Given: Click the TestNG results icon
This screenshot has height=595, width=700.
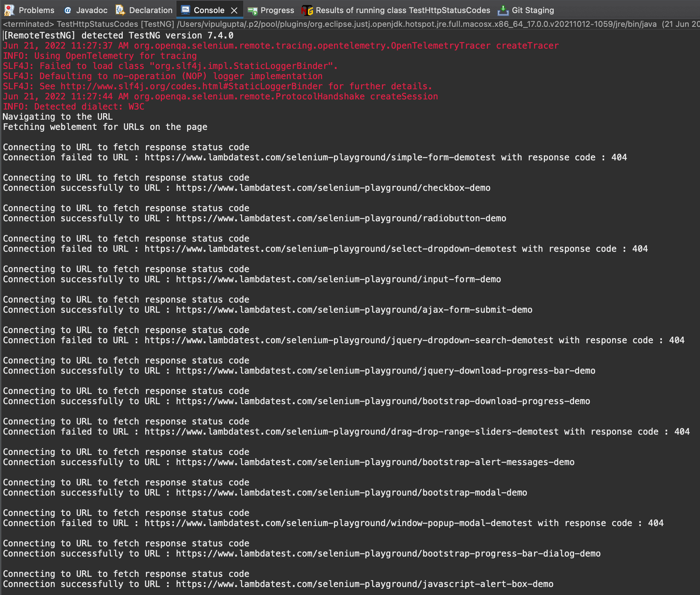Looking at the screenshot, I should [x=307, y=10].
